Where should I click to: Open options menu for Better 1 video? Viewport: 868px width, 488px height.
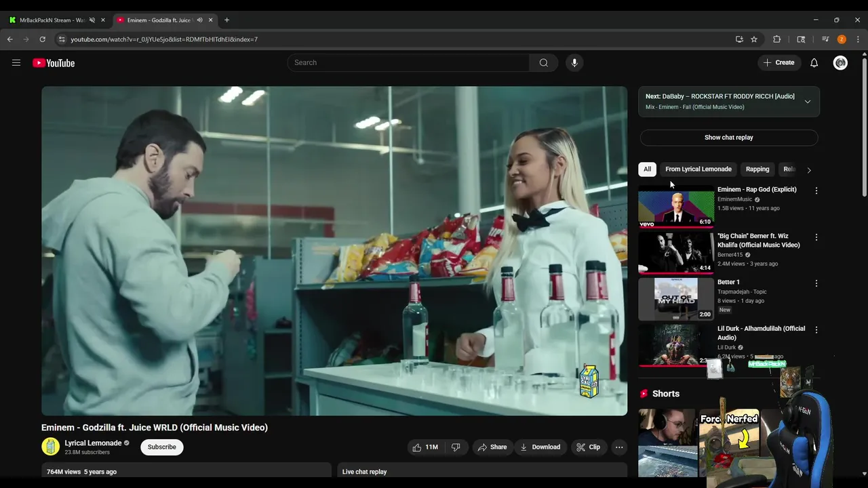(816, 283)
